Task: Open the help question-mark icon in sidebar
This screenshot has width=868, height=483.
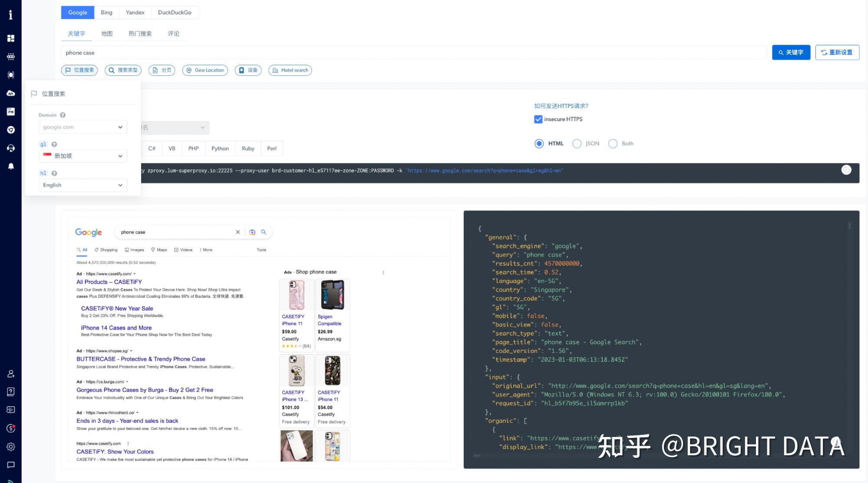Action: [11, 391]
